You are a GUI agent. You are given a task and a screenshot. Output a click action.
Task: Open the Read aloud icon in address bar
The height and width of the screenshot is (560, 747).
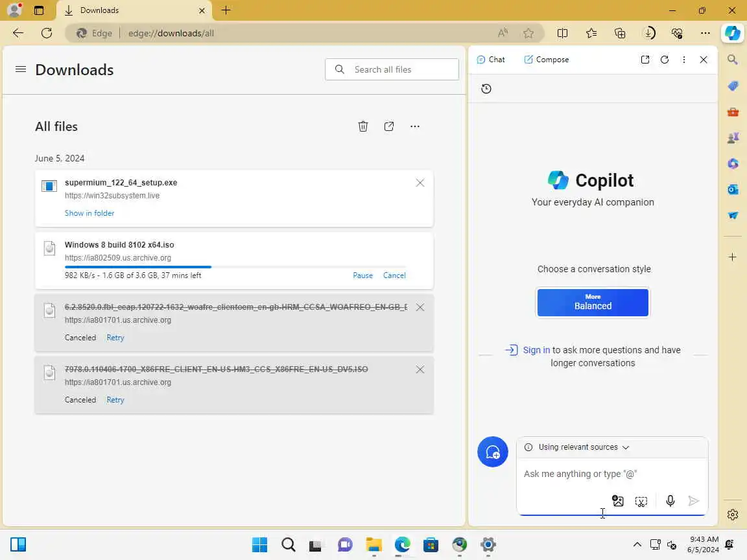[503, 33]
